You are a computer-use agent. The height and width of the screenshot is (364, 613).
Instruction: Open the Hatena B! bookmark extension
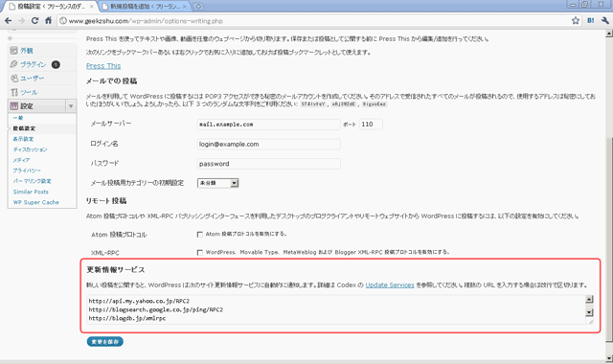pos(590,21)
